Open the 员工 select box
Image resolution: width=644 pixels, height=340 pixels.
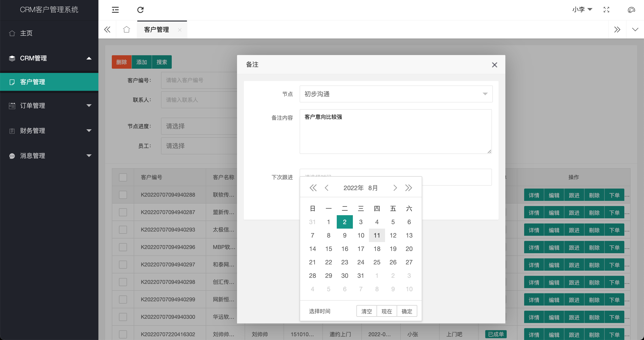coord(199,146)
